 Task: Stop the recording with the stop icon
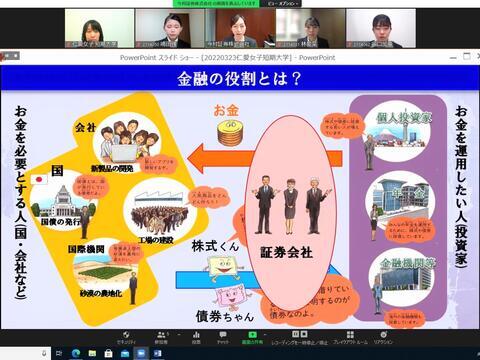pyautogui.click(x=304, y=334)
